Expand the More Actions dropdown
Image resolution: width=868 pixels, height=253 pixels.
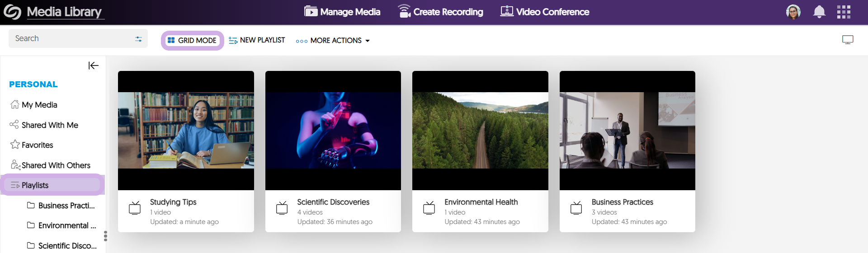point(333,41)
